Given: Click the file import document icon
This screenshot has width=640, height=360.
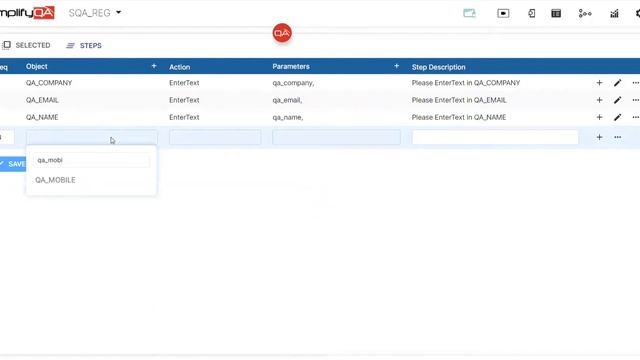Looking at the screenshot, I should [x=531, y=13].
